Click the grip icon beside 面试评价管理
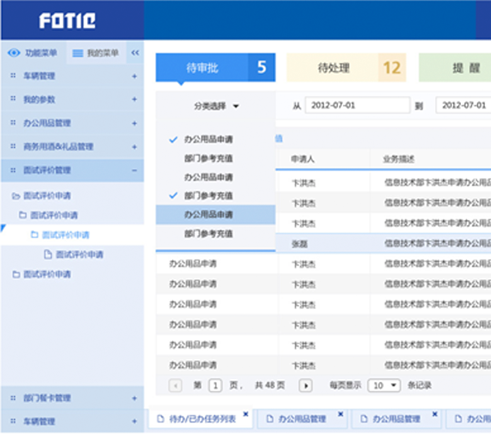The height and width of the screenshot is (434, 491). tap(13, 170)
